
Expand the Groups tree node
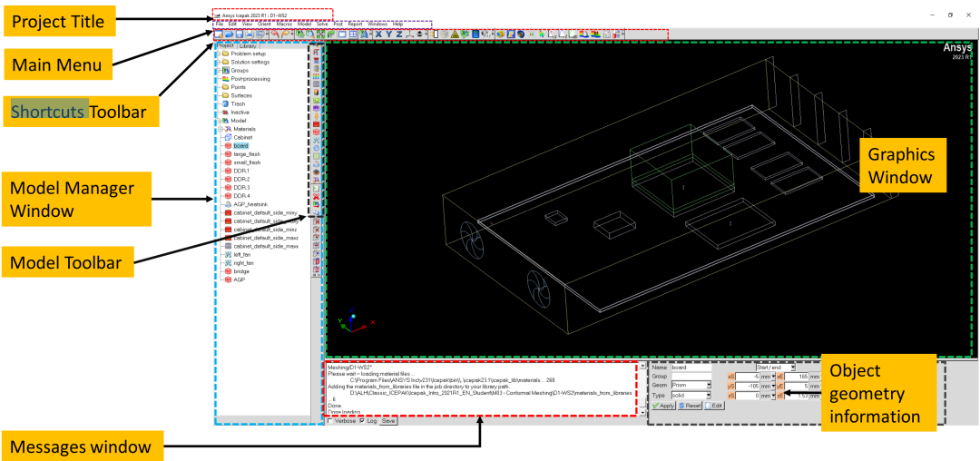pyautogui.click(x=218, y=71)
